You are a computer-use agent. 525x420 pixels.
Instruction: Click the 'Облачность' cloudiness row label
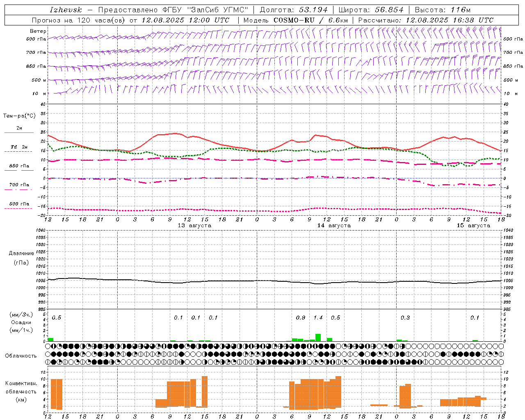click(x=21, y=356)
